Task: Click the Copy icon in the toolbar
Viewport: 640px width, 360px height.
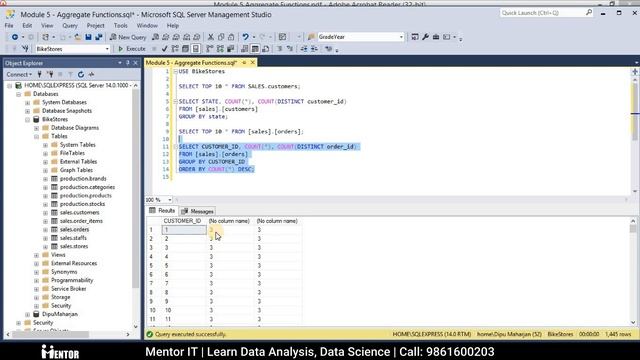Action: point(221,37)
